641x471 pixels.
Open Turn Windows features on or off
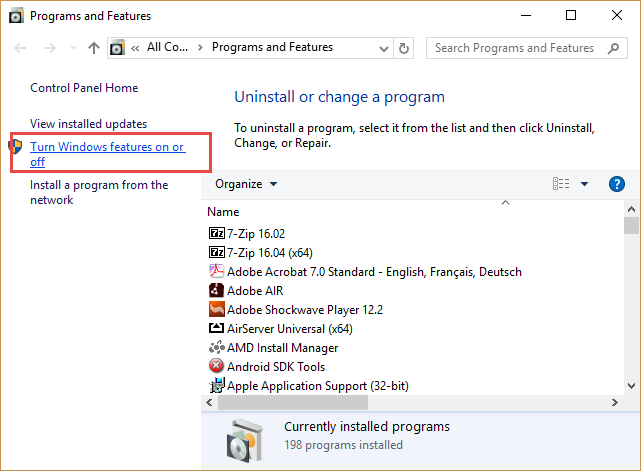(x=108, y=154)
